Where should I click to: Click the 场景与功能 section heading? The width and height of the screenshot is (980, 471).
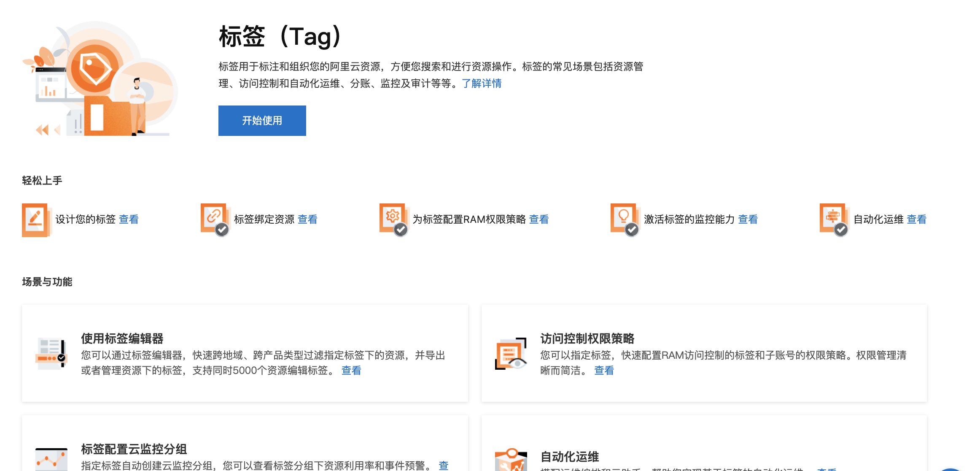pyautogui.click(x=47, y=282)
